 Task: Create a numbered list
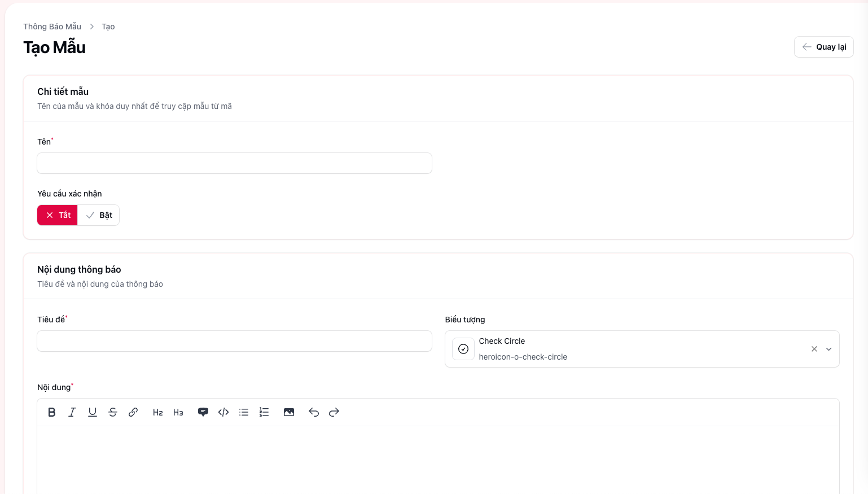[x=264, y=412]
